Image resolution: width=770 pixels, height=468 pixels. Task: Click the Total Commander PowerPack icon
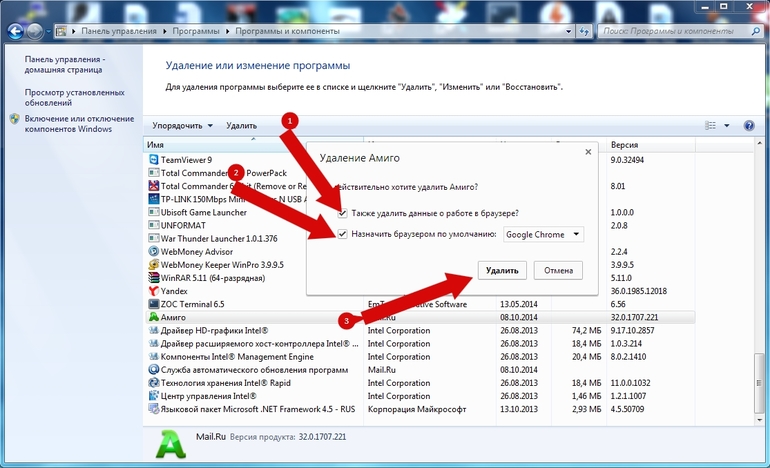point(154,173)
